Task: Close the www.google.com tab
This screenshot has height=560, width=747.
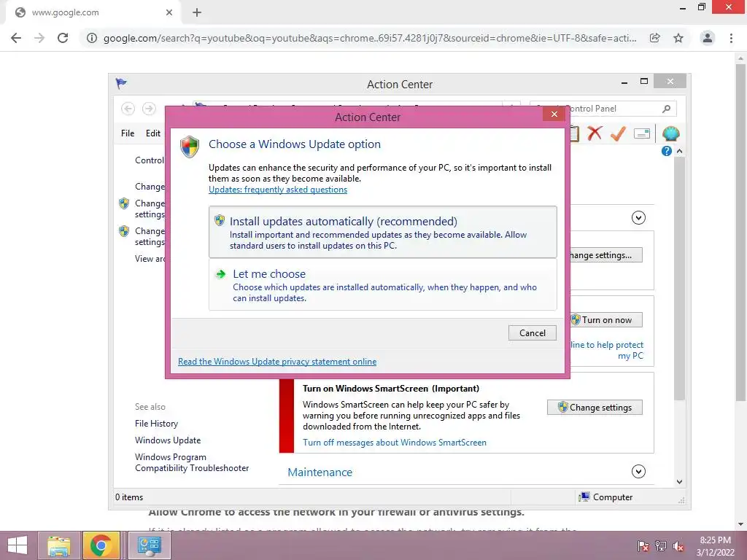Action: tap(169, 12)
